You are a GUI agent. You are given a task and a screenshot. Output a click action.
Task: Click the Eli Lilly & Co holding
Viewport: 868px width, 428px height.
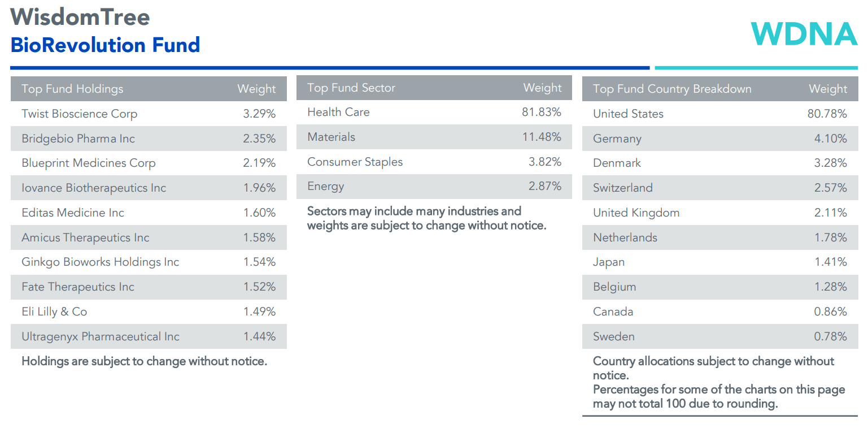click(x=54, y=312)
